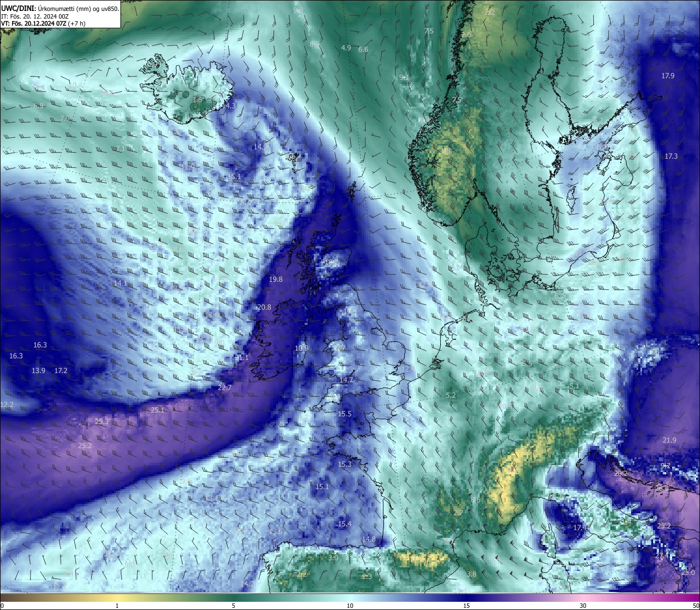Viewport: 700px width, 610px height.
Task: Click the color scale label 50
Action: [x=696, y=606]
